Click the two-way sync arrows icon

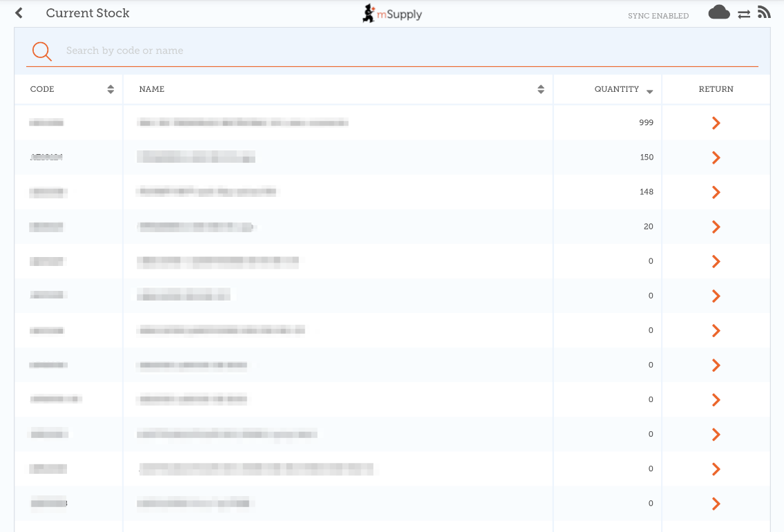click(x=744, y=14)
